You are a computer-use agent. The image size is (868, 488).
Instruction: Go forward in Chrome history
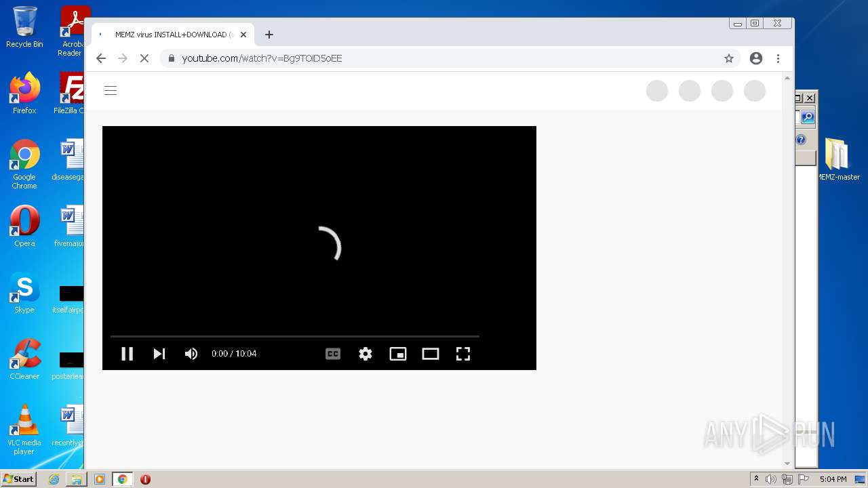[x=123, y=58]
